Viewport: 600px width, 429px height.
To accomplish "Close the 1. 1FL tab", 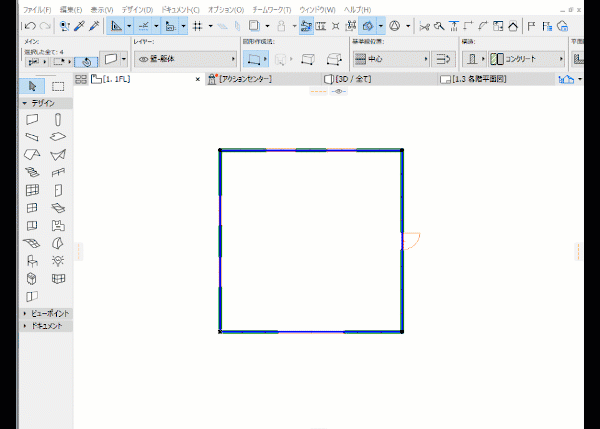I will point(197,79).
